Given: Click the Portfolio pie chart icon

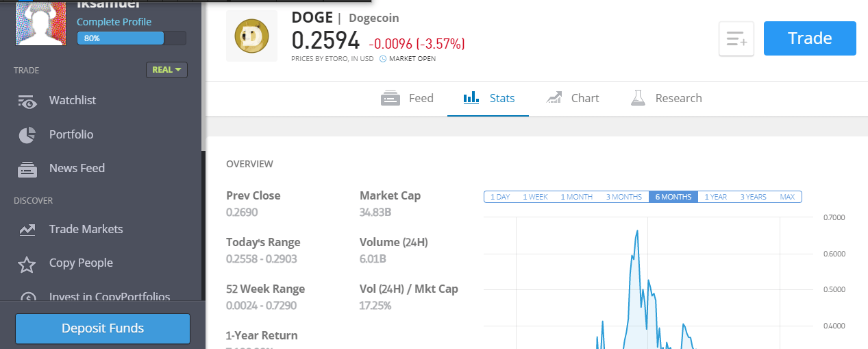Looking at the screenshot, I should pyautogui.click(x=27, y=135).
